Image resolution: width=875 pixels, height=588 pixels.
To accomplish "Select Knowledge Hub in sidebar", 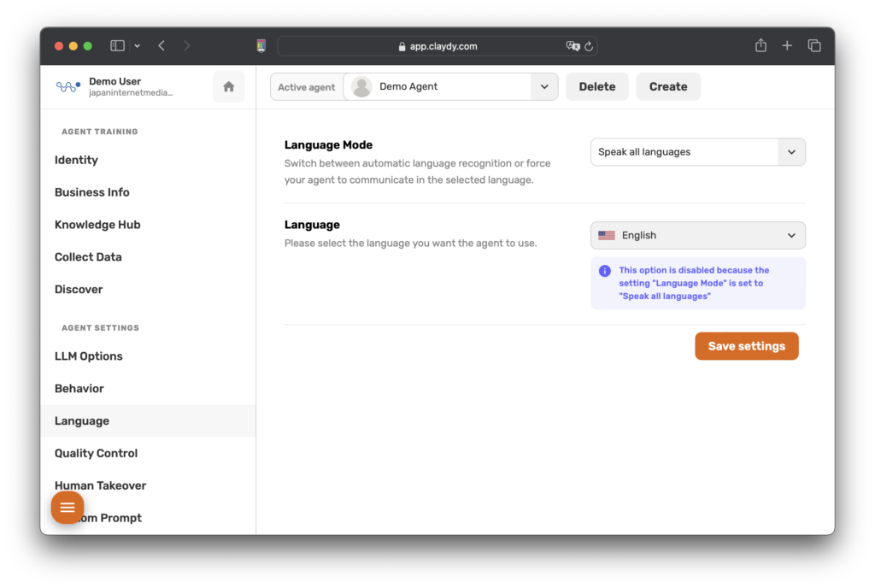I will [x=97, y=225].
